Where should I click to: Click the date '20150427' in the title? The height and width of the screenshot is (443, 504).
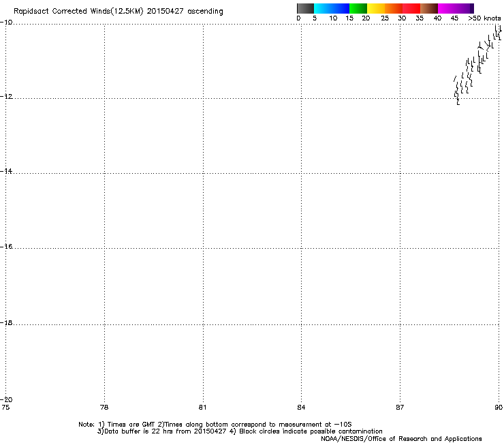[165, 11]
